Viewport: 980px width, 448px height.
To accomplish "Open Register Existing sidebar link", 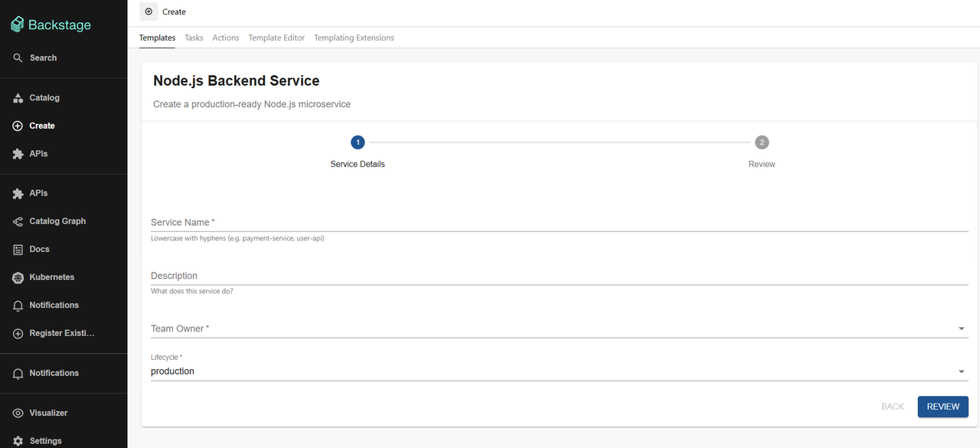I will (64, 334).
